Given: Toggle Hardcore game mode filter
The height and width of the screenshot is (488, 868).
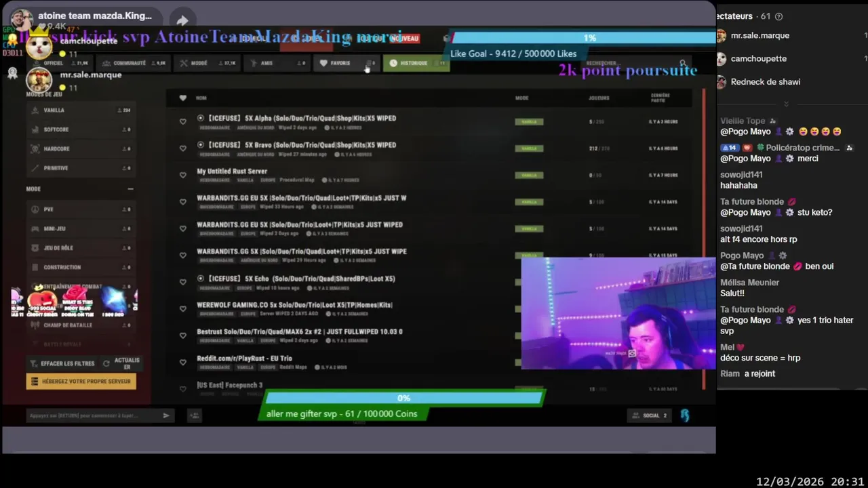Looking at the screenshot, I should 81,148.
